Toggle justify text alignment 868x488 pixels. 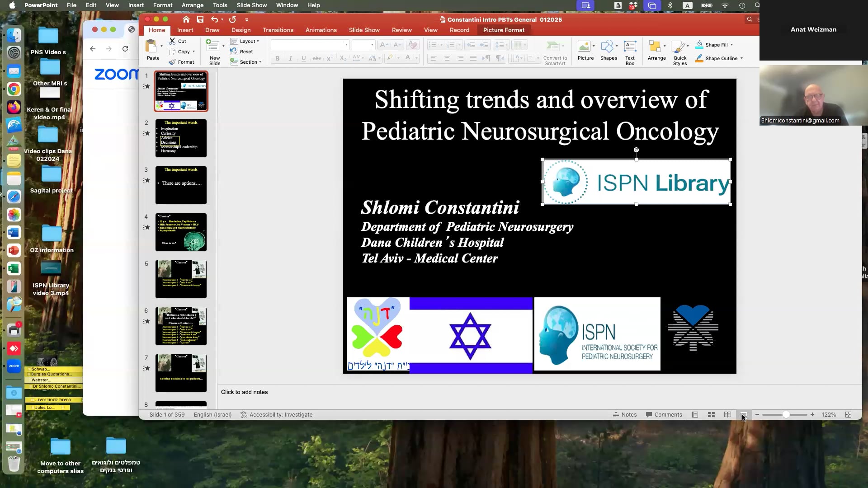coord(473,58)
